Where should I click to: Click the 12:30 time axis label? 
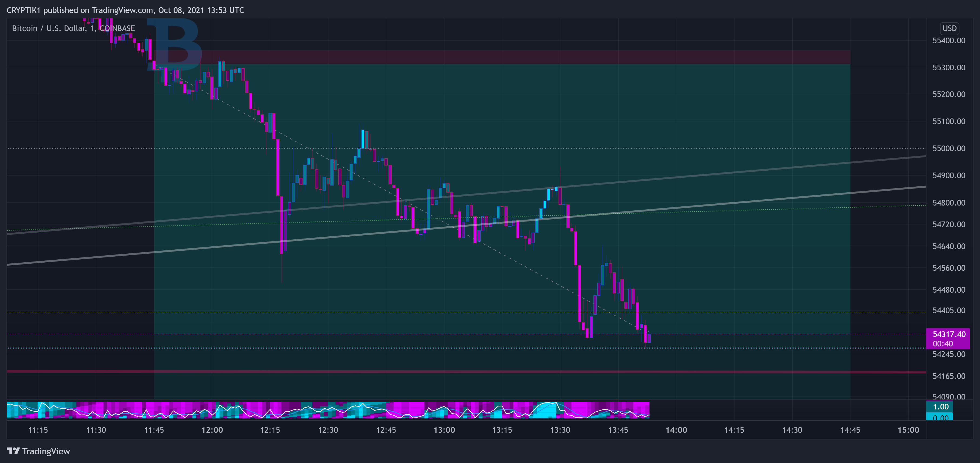click(x=328, y=430)
